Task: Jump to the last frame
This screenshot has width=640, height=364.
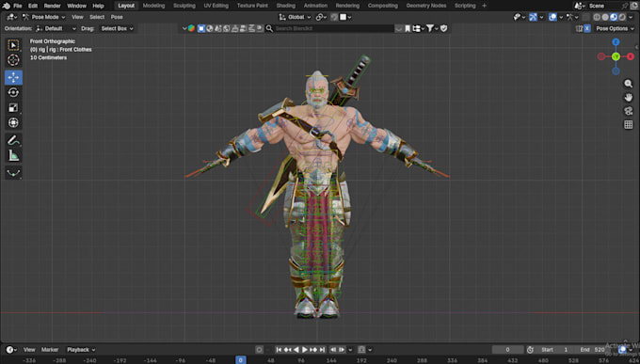Action: point(322,350)
